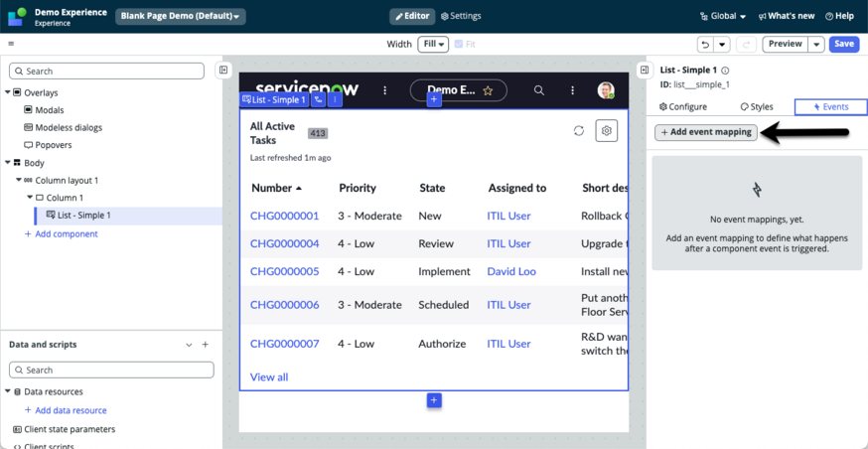
Task: Click the info icon next to List - Simple 1
Action: coord(725,71)
